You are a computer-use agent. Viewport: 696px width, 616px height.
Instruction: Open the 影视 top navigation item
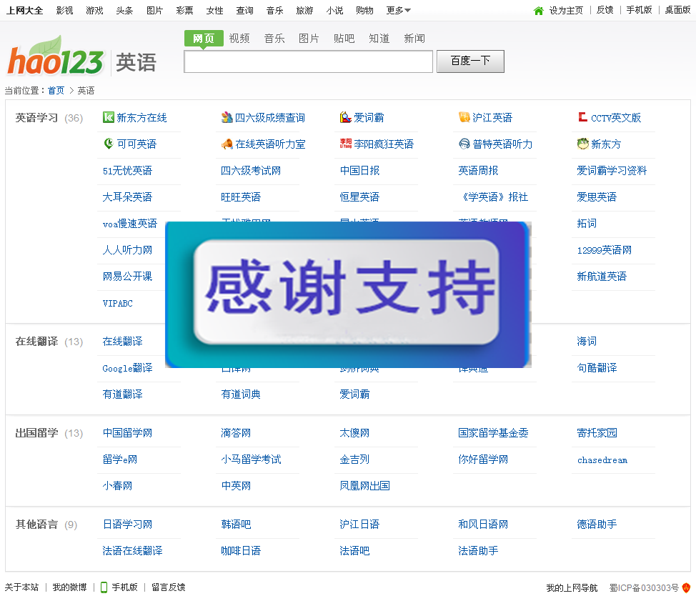pos(64,10)
